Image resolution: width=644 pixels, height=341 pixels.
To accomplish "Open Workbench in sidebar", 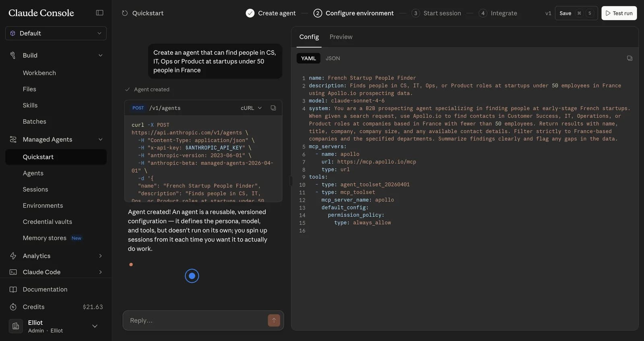I will (x=39, y=73).
